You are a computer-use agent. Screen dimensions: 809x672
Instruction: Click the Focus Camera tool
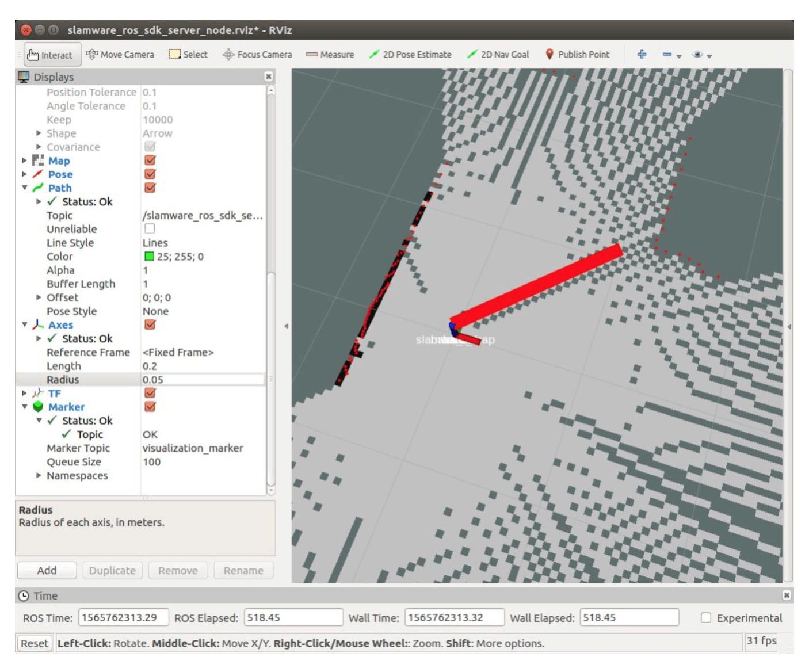click(x=258, y=55)
